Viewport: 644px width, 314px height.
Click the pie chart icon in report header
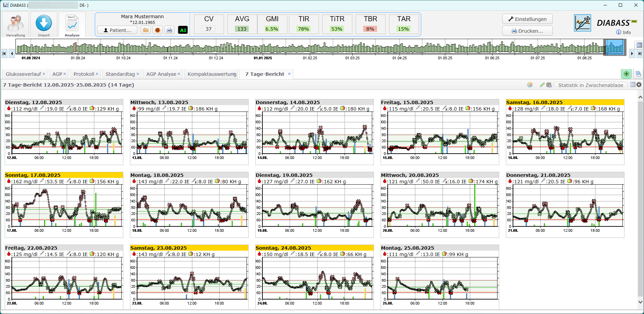click(x=530, y=85)
